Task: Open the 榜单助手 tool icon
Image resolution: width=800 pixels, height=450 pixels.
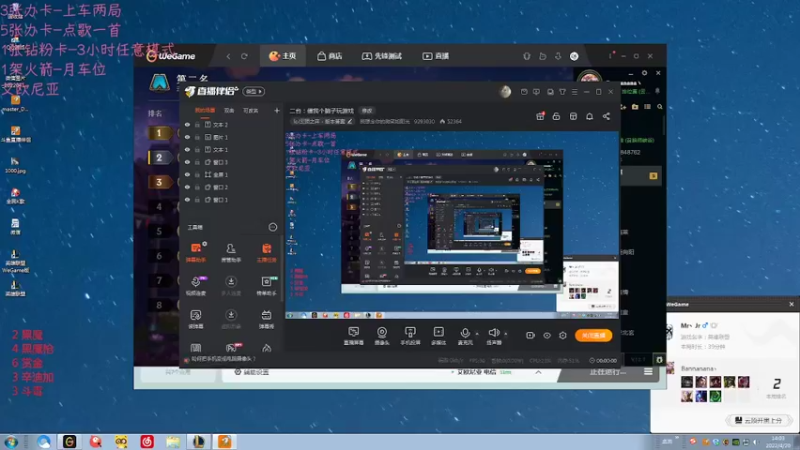Action: click(266, 285)
